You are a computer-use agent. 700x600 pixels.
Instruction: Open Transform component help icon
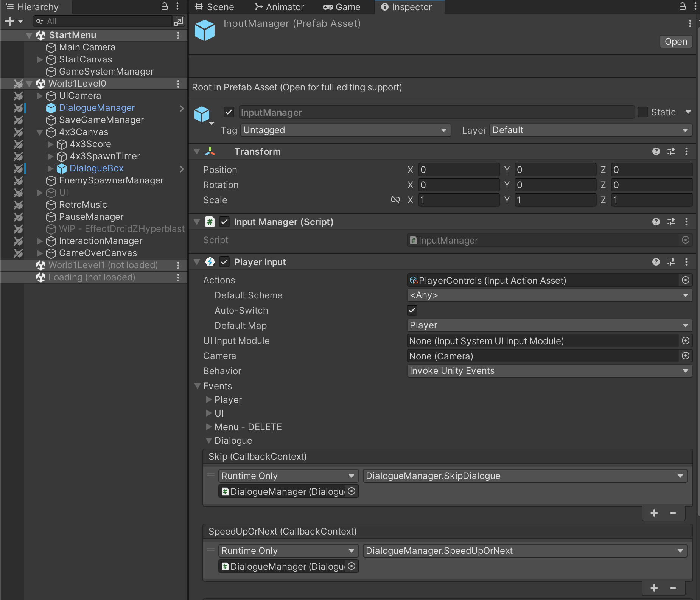(x=656, y=151)
